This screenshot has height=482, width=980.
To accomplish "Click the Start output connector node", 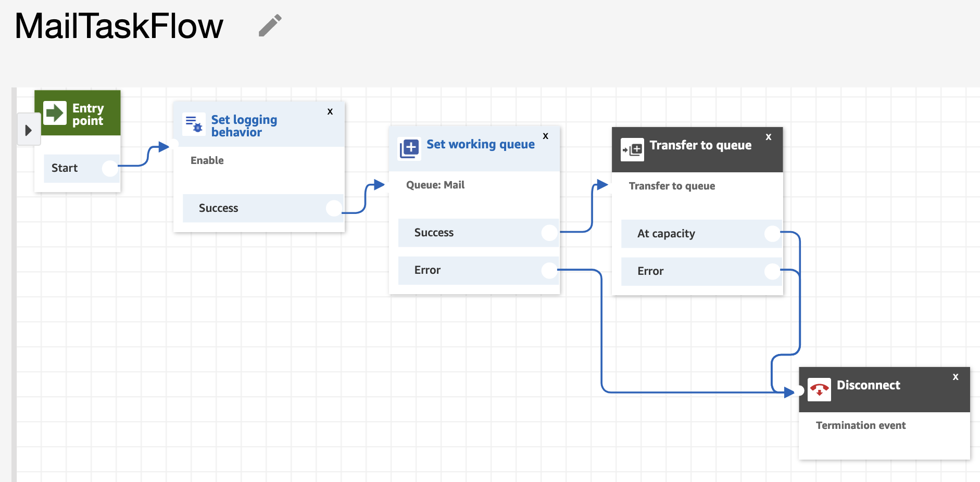I will [x=110, y=168].
